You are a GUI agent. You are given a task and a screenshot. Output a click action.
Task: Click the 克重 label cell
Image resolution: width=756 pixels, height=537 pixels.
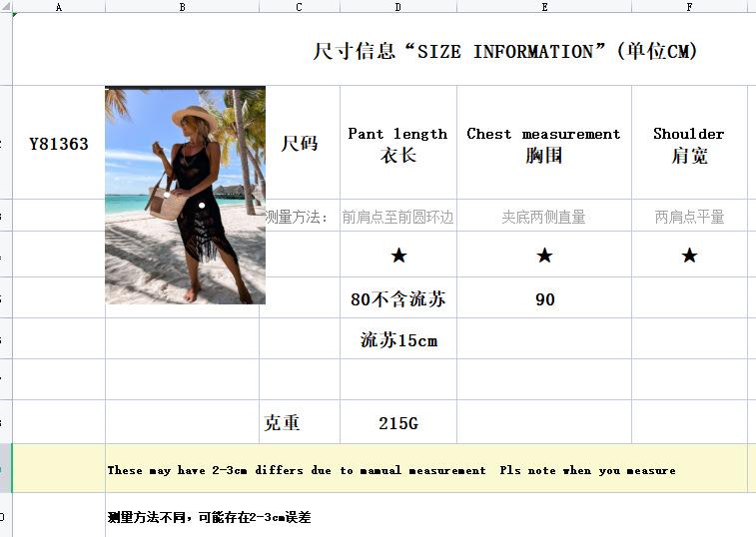(x=283, y=423)
